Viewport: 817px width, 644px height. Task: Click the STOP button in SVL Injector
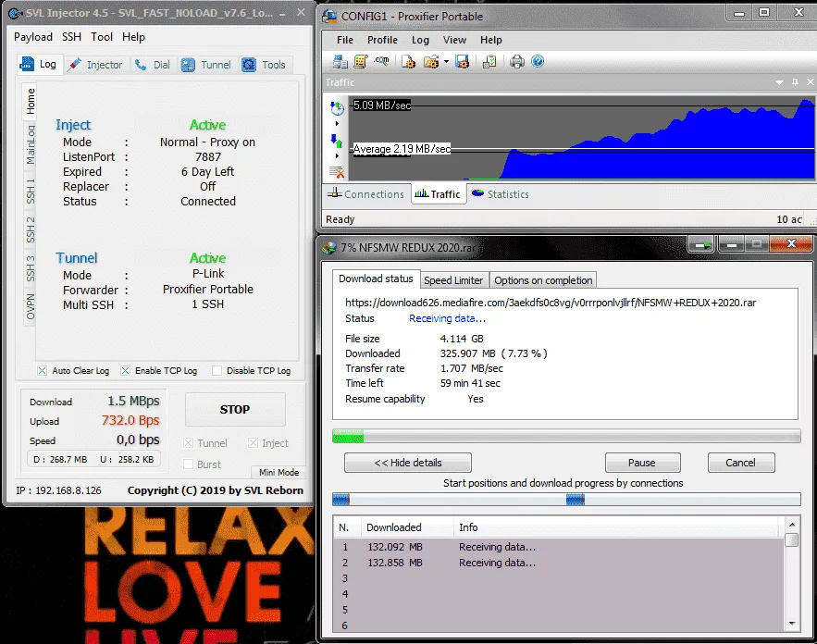pos(235,410)
